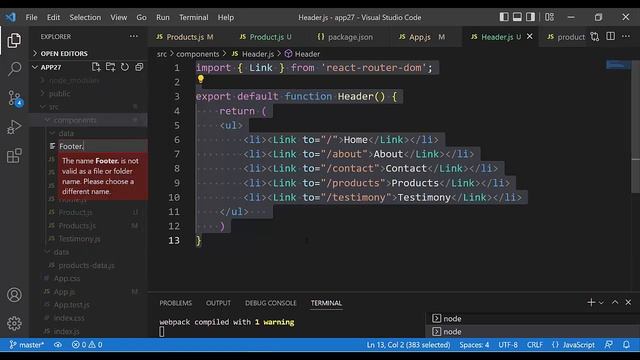
Task: Select the second node terminal entry
Action: pyautogui.click(x=533, y=331)
